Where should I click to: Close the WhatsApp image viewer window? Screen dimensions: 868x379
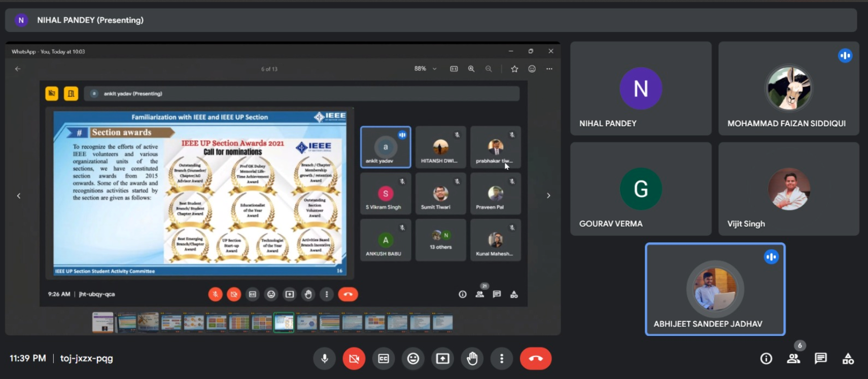551,51
